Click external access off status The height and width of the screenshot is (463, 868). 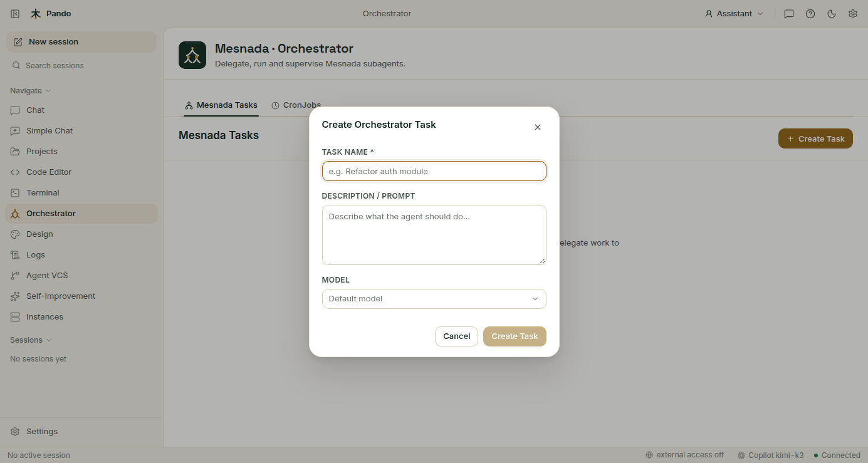point(684,455)
